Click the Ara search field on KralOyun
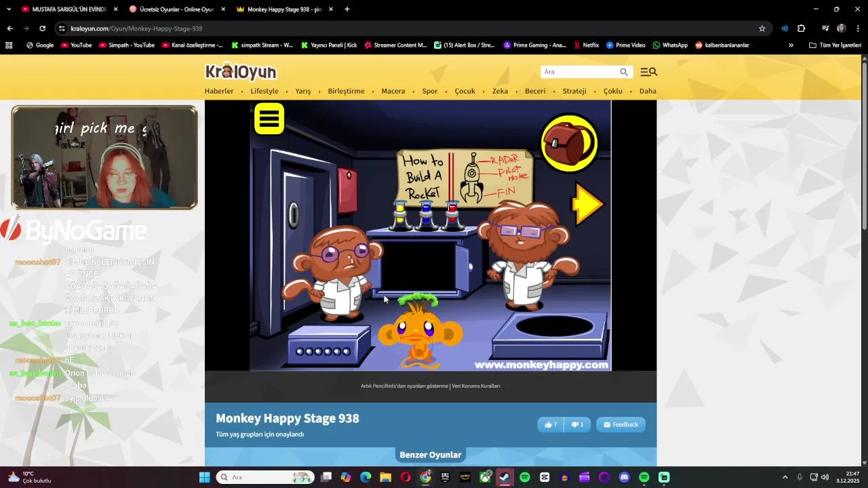 coord(580,72)
